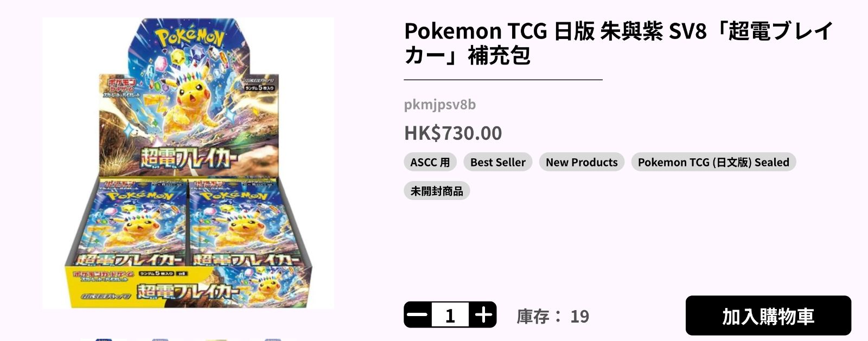The image size is (868, 341).
Task: Select the Best Seller tag
Action: (498, 162)
